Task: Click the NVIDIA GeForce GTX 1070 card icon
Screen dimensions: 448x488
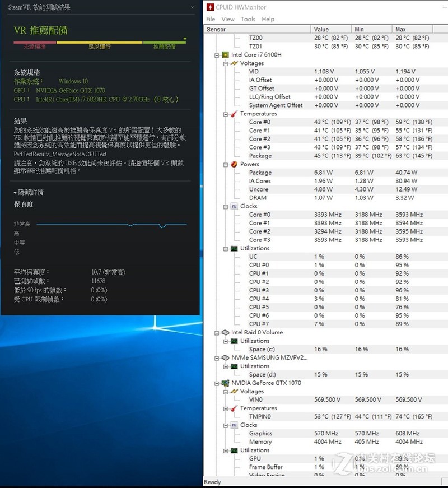Action: [225, 383]
